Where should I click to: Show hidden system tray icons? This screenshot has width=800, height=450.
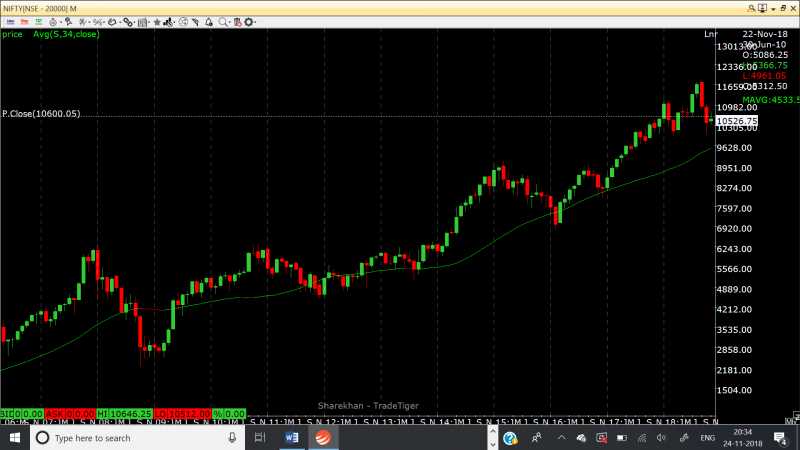pos(561,438)
